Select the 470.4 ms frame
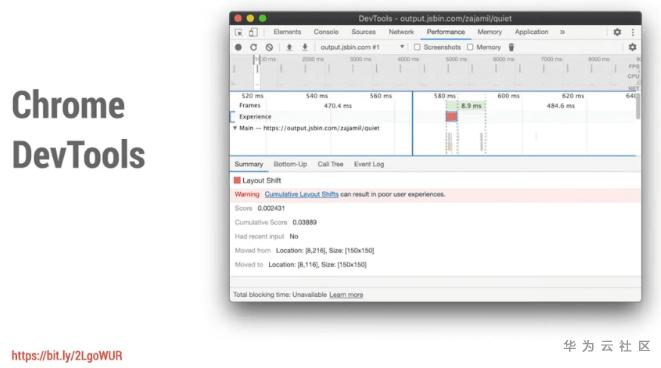661x368 pixels. point(338,106)
